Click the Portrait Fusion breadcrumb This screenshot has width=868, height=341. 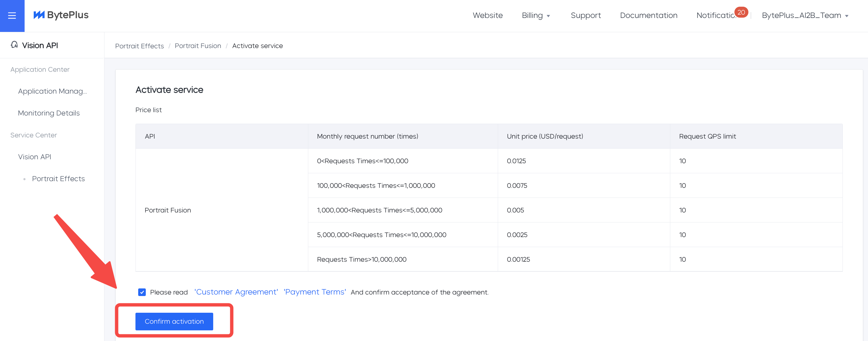[198, 46]
